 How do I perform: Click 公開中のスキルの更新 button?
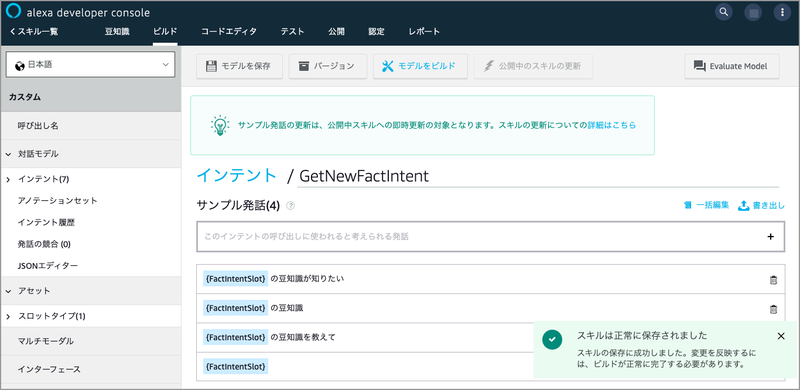point(533,66)
